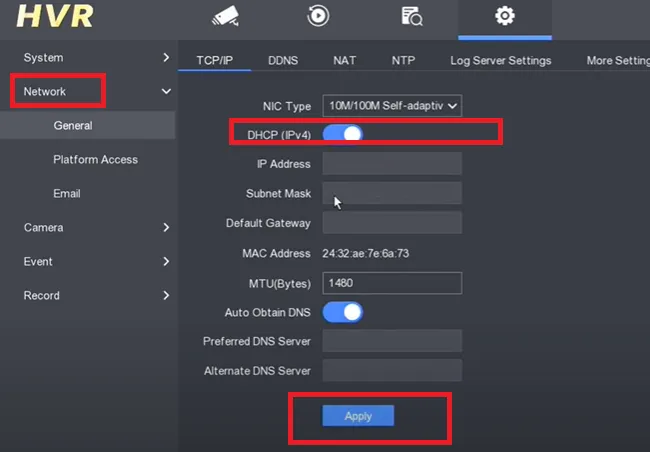Expand the Event menu chevron
The height and width of the screenshot is (452, 650).
(166, 261)
